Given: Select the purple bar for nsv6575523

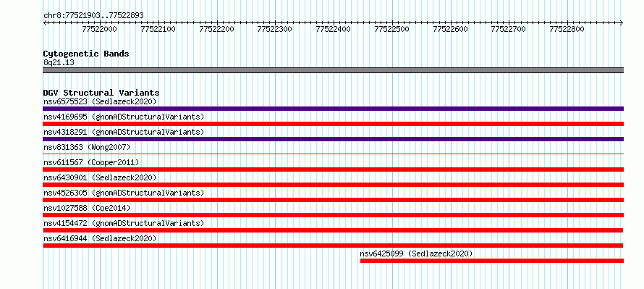Looking at the screenshot, I should [x=333, y=109].
